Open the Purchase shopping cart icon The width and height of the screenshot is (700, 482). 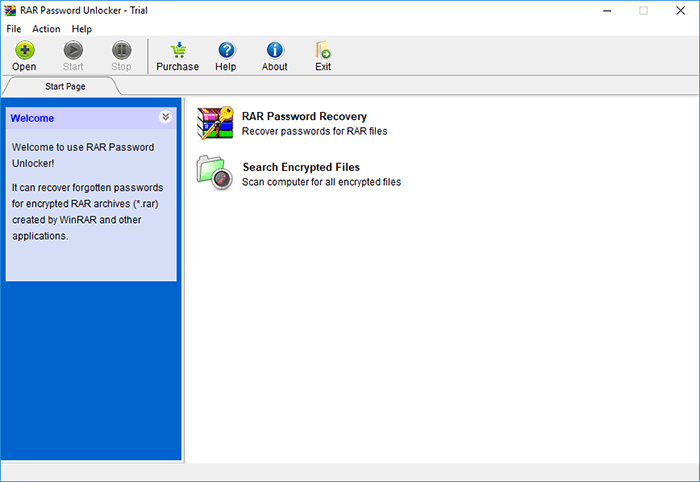[178, 50]
